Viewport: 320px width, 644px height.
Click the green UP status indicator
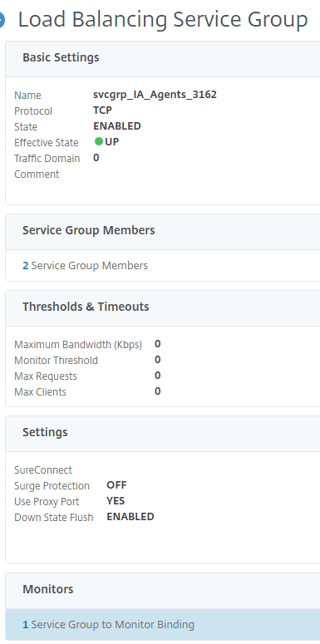click(99, 142)
